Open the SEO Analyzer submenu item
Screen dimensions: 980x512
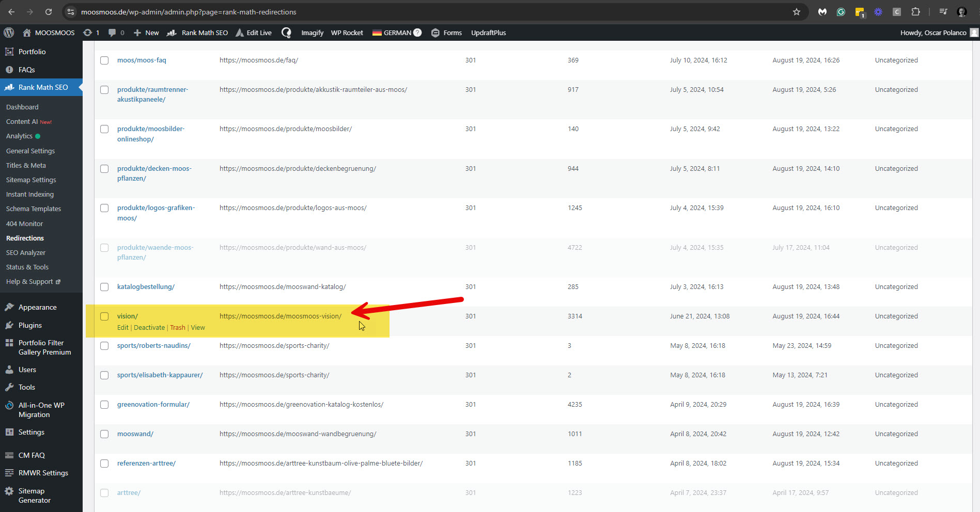(x=26, y=252)
